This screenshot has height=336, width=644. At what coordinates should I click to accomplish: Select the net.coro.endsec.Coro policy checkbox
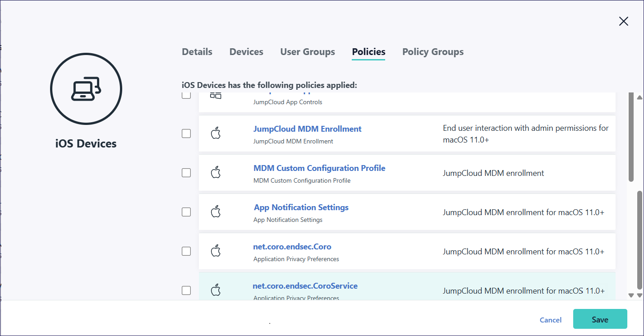(x=186, y=251)
